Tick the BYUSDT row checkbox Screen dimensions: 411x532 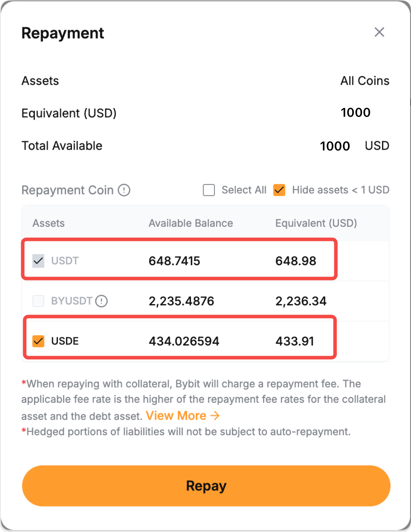point(38,301)
